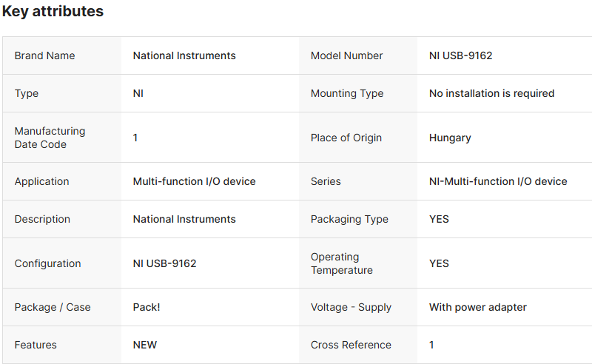Select the Cross Reference label
592x364 pixels.
click(x=351, y=345)
